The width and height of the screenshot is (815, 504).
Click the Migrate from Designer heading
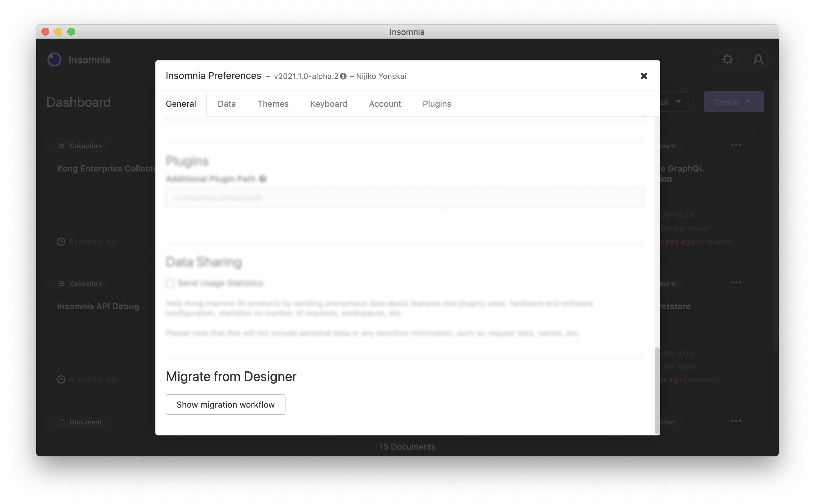coord(231,377)
